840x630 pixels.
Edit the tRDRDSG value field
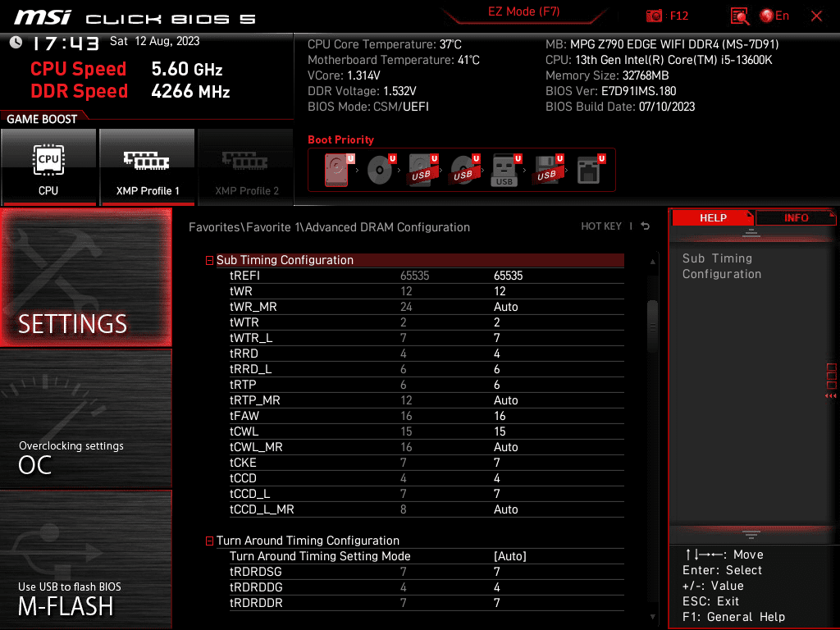click(x=496, y=572)
